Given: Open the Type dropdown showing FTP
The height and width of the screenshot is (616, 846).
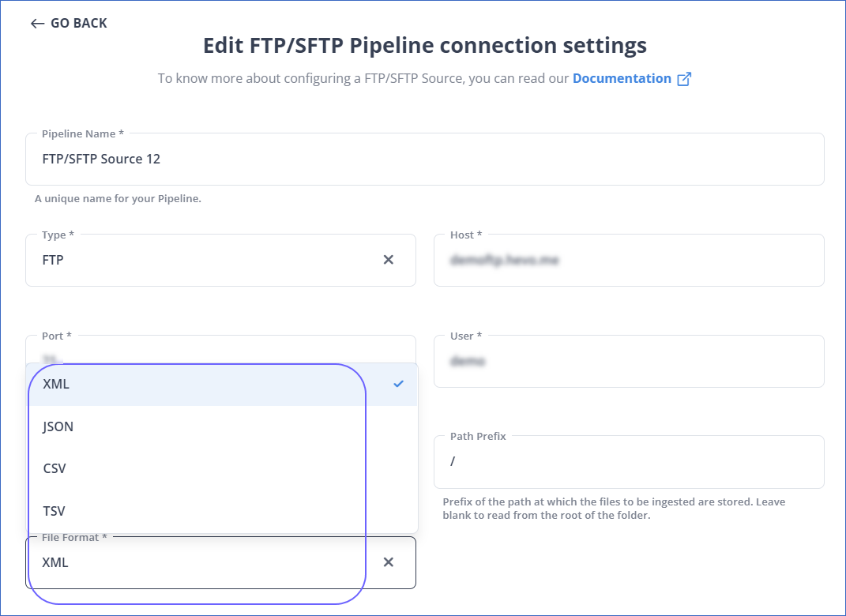Looking at the screenshot, I should click(x=205, y=260).
